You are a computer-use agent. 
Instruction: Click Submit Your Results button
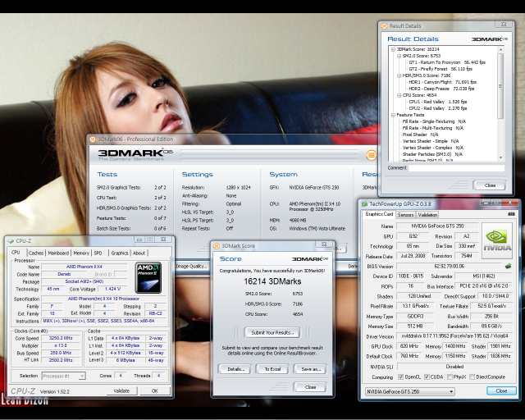point(272,332)
